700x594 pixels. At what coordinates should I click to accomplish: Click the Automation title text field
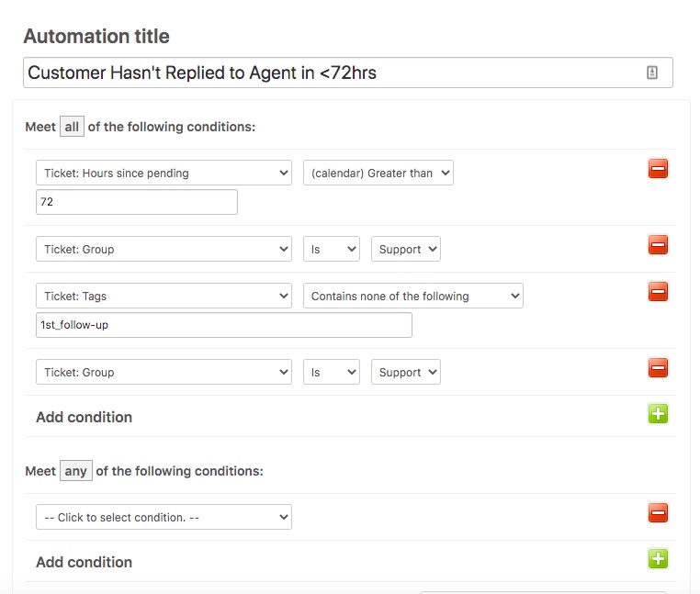(331, 73)
